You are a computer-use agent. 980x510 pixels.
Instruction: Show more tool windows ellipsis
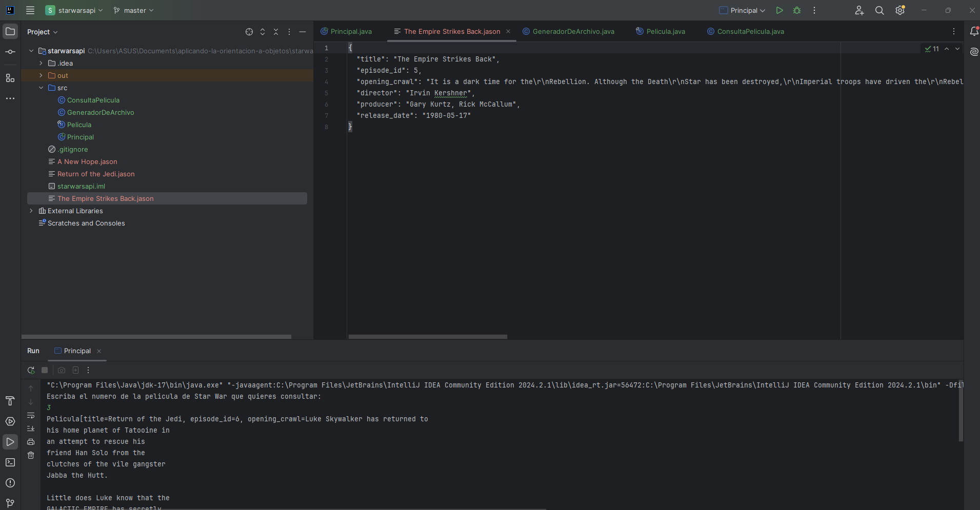(10, 98)
